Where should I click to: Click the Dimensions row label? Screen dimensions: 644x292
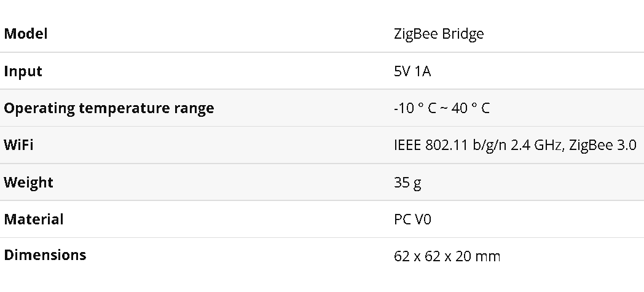[x=45, y=255]
